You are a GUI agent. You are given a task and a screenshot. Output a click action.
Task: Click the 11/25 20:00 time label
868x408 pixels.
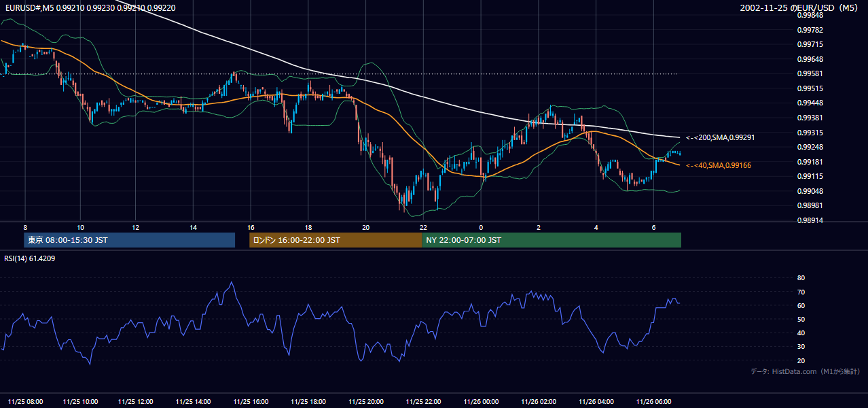[x=366, y=401]
